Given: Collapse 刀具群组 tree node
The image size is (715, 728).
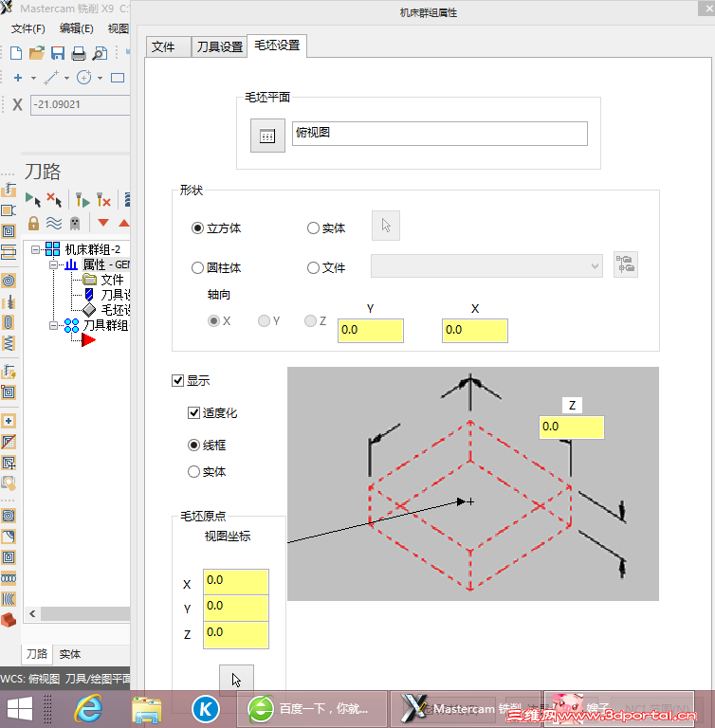Looking at the screenshot, I should point(53,325).
